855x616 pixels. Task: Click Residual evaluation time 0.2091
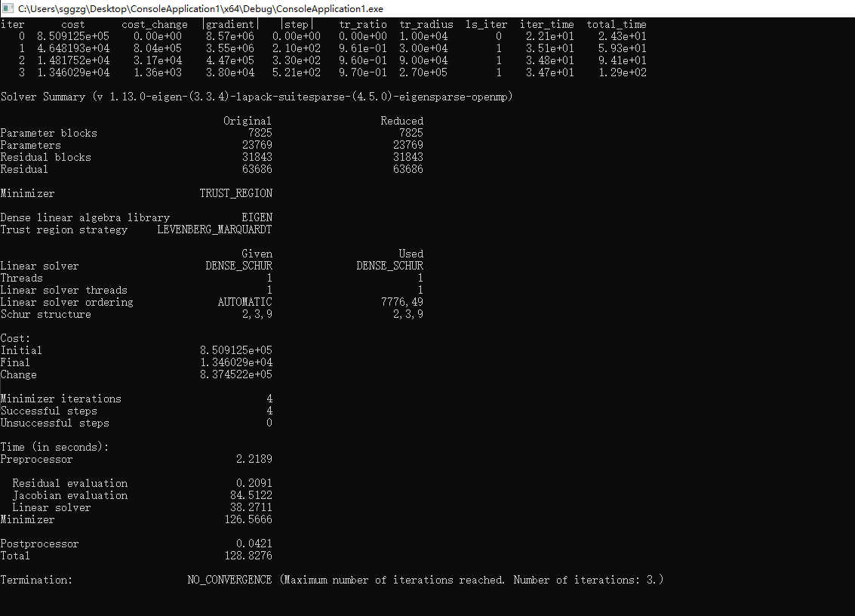254,483
